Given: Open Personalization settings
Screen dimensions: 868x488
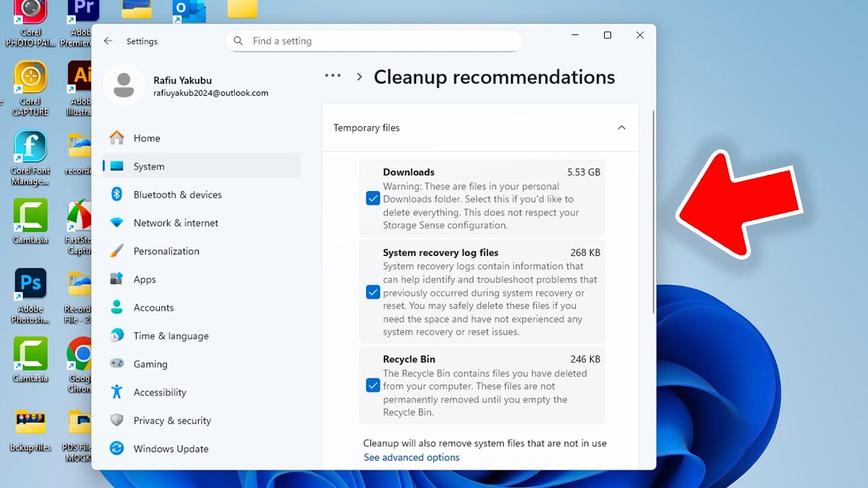Looking at the screenshot, I should [x=201, y=251].
